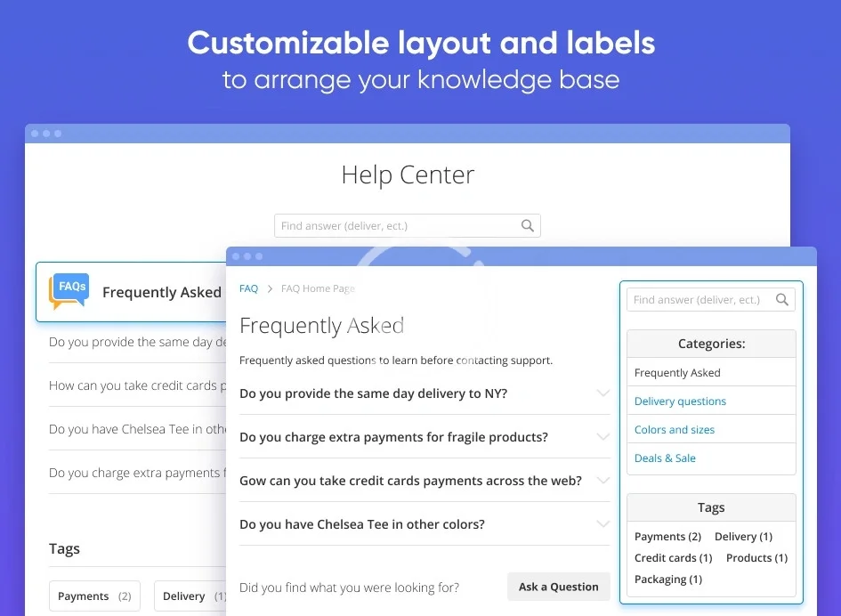Open the Deals & Sale category
Screen dimensions: 841x616
click(665, 458)
